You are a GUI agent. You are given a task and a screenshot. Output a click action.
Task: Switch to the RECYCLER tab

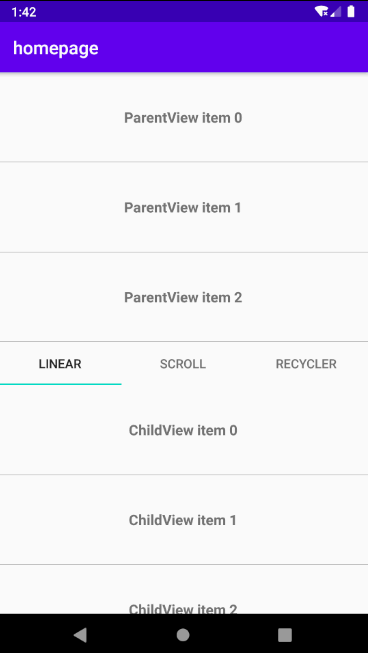(306, 364)
